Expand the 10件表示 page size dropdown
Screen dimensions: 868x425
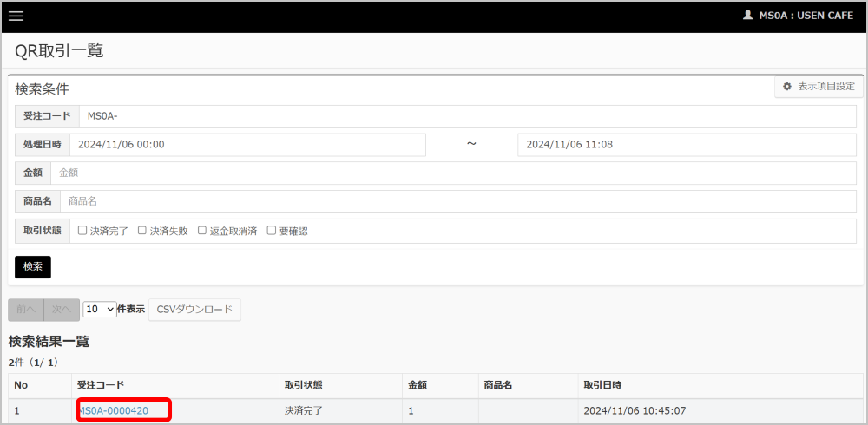tap(99, 310)
